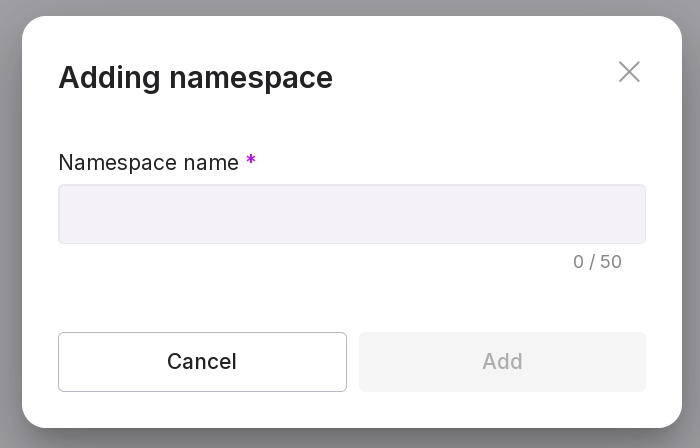
Task: Click the outlined Cancel button
Action: click(202, 361)
